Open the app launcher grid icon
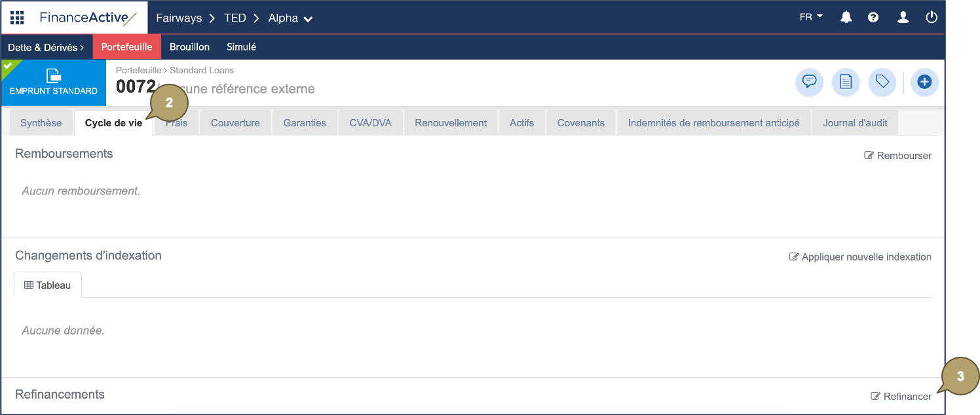980x415 pixels. tap(17, 18)
